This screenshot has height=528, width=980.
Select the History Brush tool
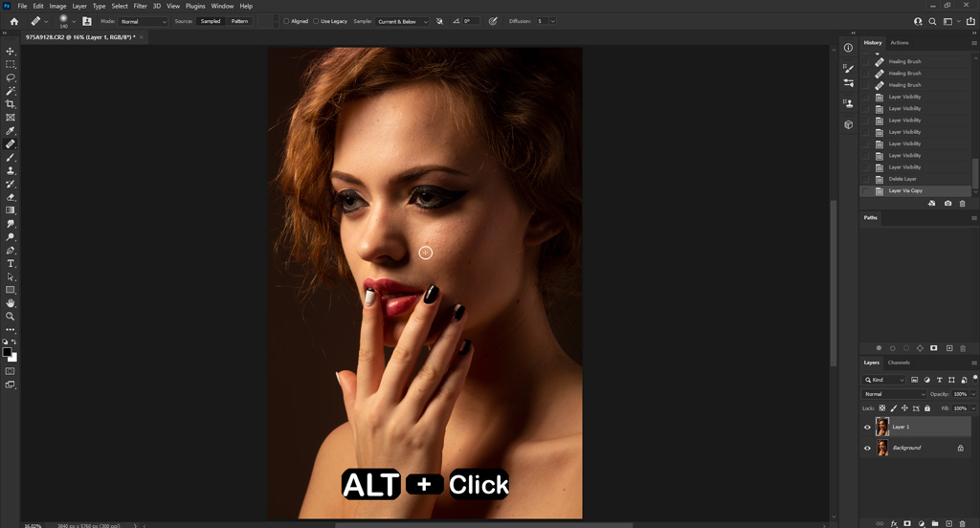[10, 184]
